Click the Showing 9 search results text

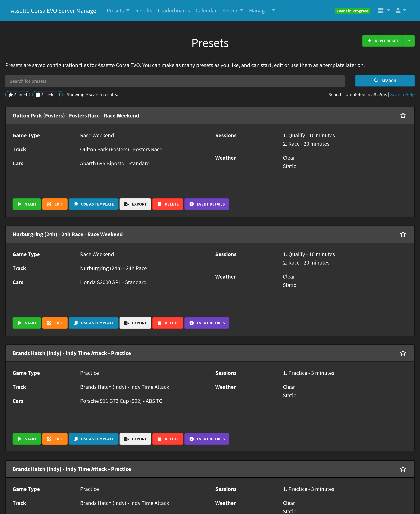92,94
